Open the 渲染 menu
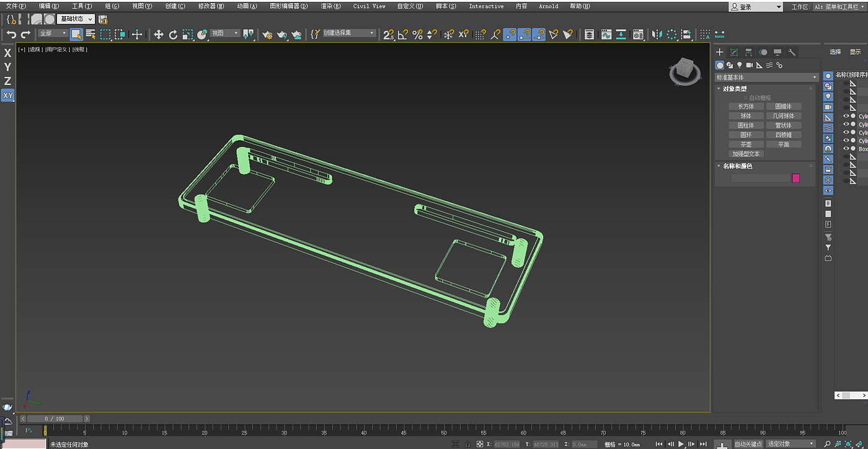Screen dimensions: 868x449 [330, 6]
